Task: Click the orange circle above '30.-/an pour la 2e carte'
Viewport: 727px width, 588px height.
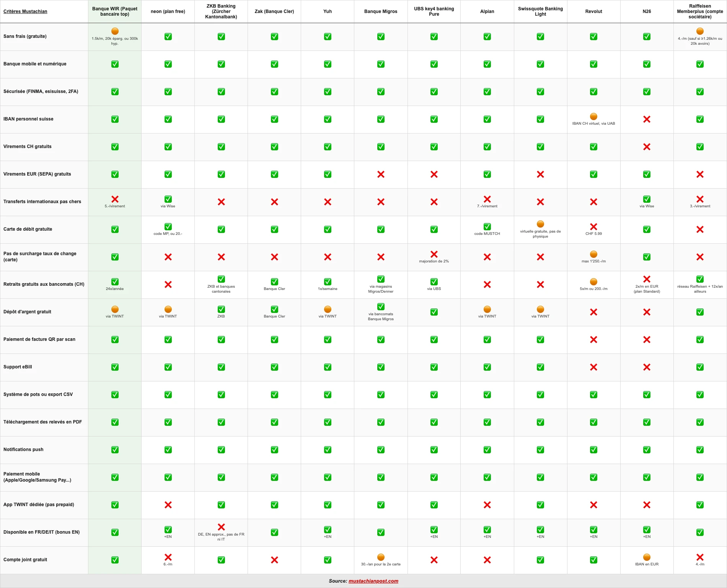Action: click(x=381, y=557)
